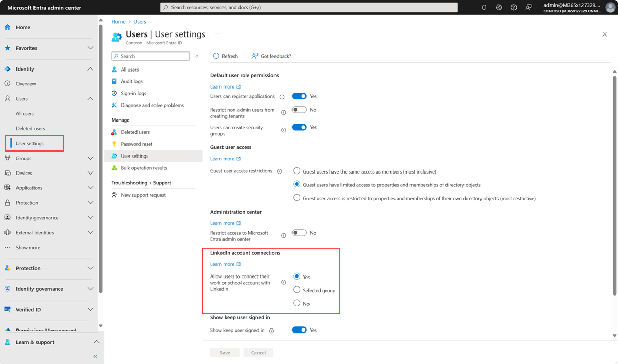Toggle Users can register applications switch
Image resolution: width=618 pixels, height=364 pixels.
tap(299, 96)
